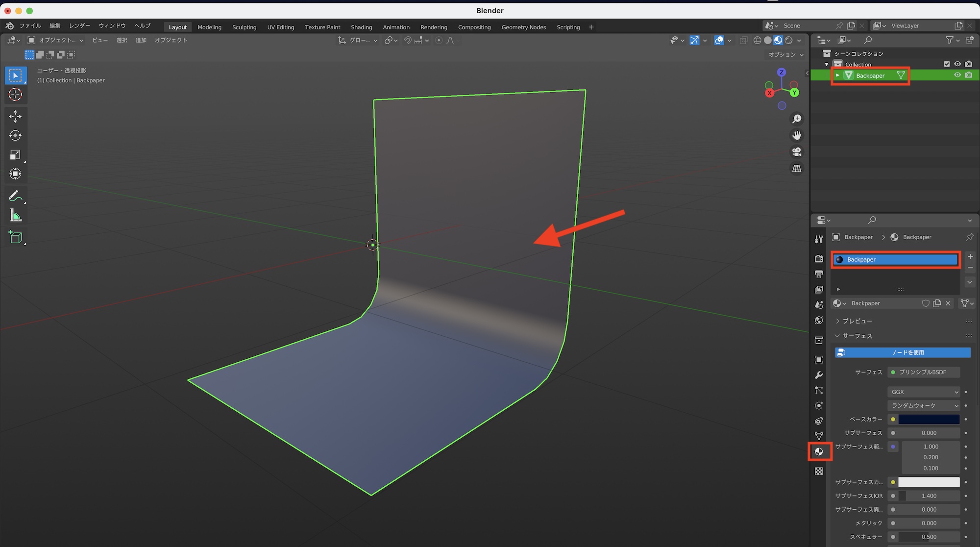The height and width of the screenshot is (547, 980).
Task: Open the ベースカラー dark blue color swatch
Action: click(929, 419)
